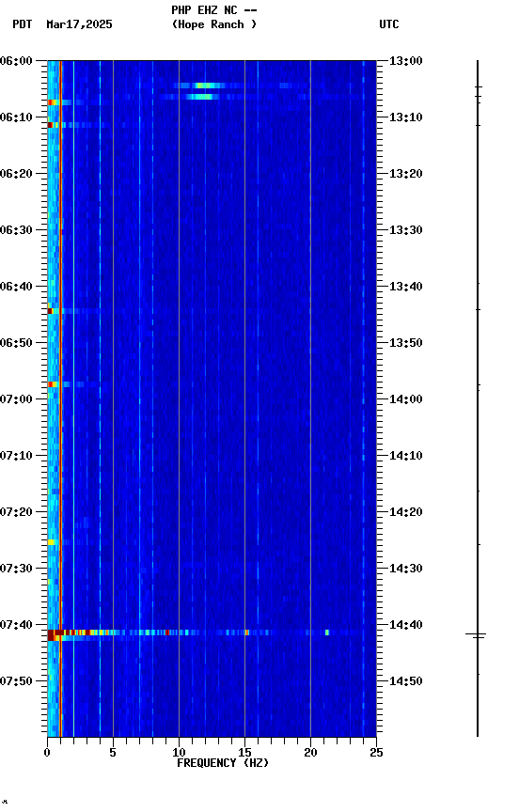Screen dimensions: 519x812
Task: Click the 13:40 UTC time label
Action: point(406,287)
